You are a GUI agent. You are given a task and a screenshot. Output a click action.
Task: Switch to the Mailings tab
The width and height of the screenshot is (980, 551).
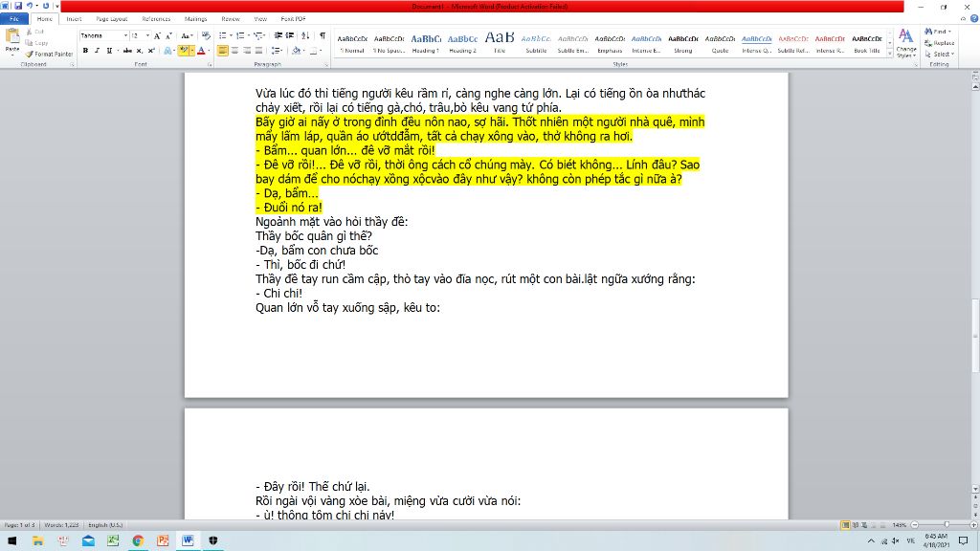pos(195,19)
